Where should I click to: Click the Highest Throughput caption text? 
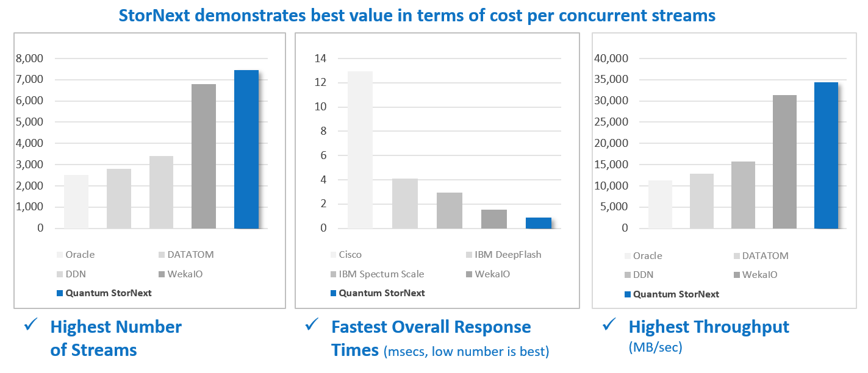[708, 327]
